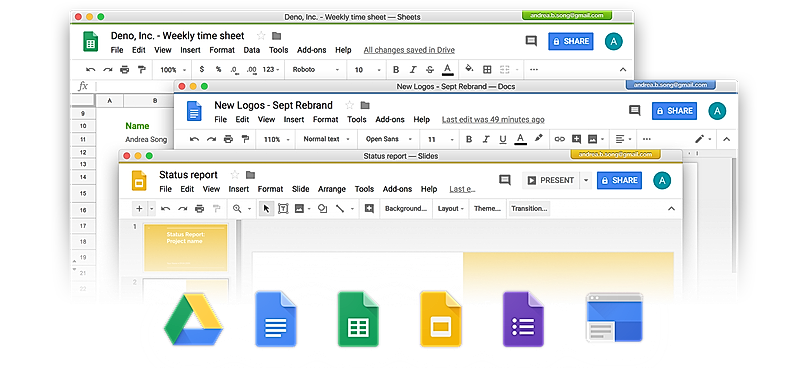Open More options ellipsis in Sheets toolbar
Image resolution: width=801 pixels, height=368 pixels.
(534, 70)
